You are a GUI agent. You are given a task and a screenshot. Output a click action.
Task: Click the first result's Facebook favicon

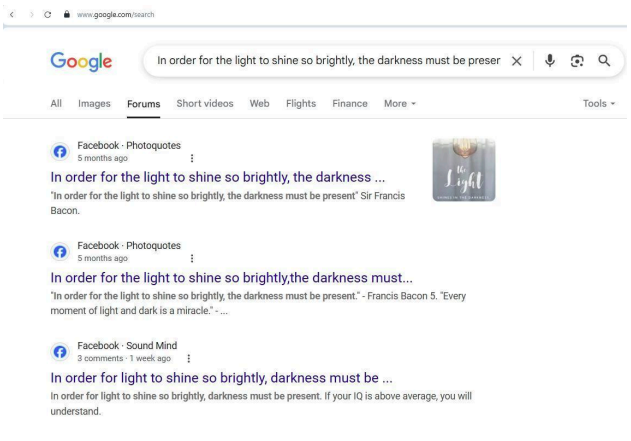click(61, 152)
